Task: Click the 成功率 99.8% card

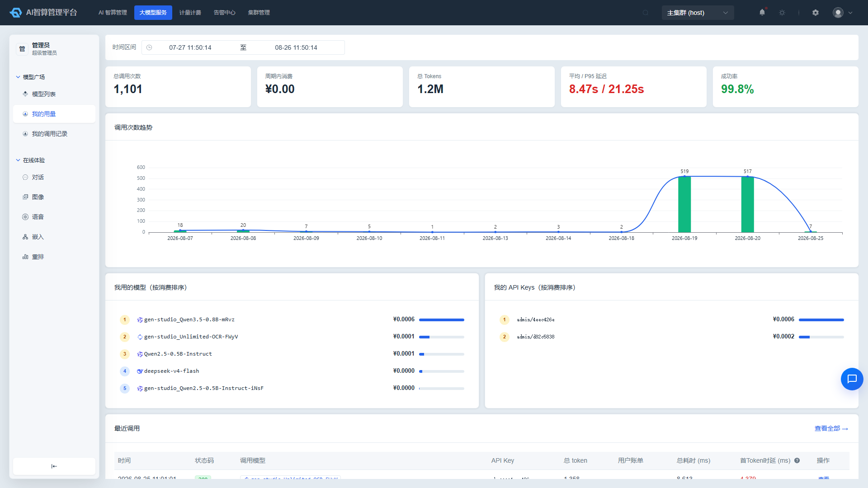Action: point(786,87)
